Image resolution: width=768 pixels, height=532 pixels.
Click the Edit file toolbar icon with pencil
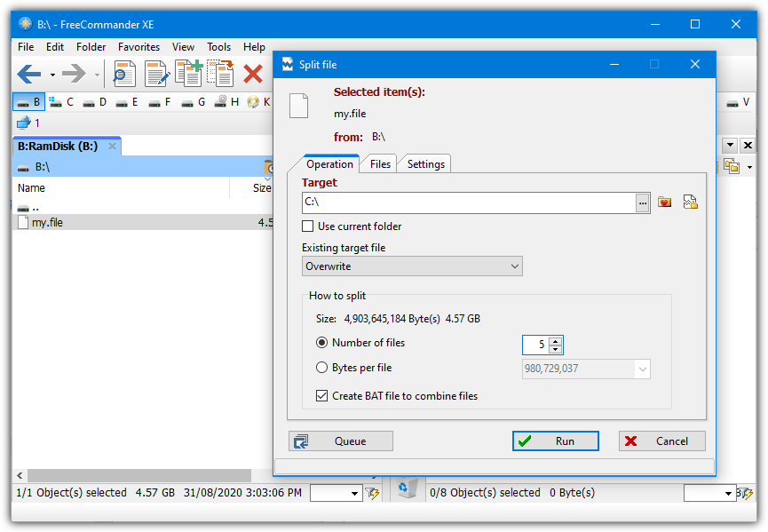(157, 74)
